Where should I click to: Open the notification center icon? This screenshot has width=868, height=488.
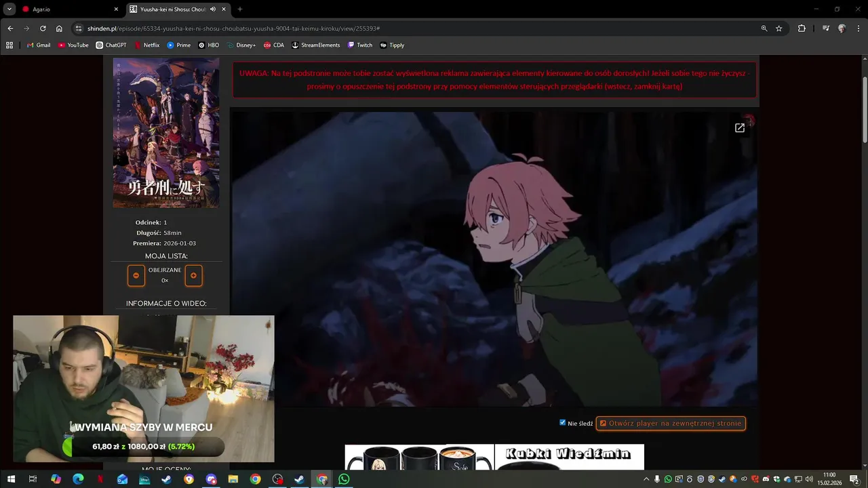tap(854, 479)
